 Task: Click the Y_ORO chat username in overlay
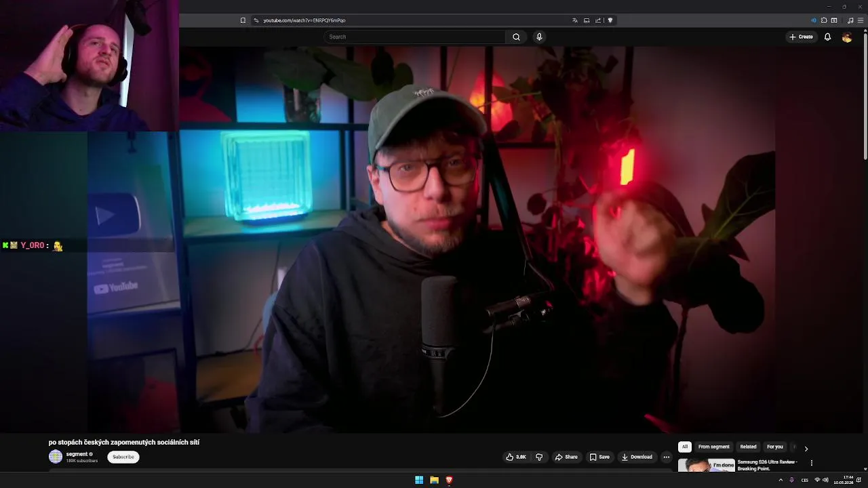(32, 245)
